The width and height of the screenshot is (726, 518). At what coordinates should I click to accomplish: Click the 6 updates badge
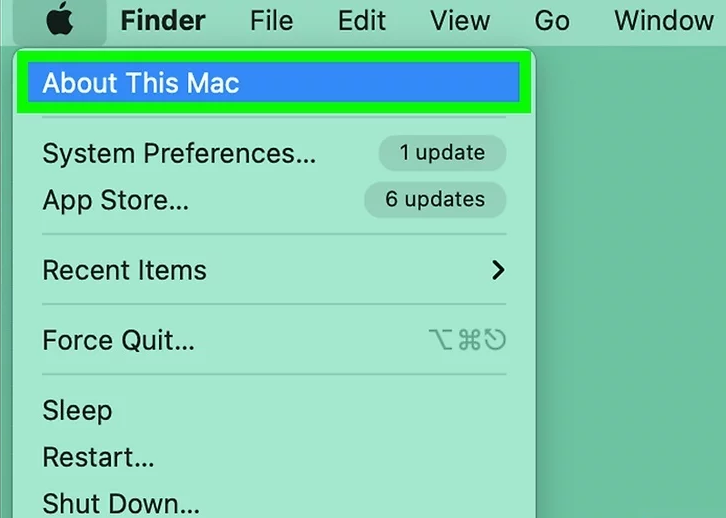click(x=435, y=200)
